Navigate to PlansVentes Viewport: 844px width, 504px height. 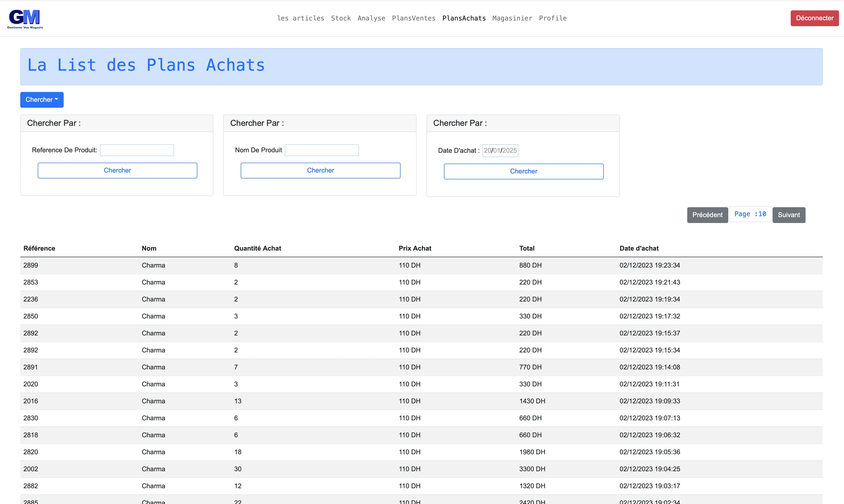(x=414, y=18)
